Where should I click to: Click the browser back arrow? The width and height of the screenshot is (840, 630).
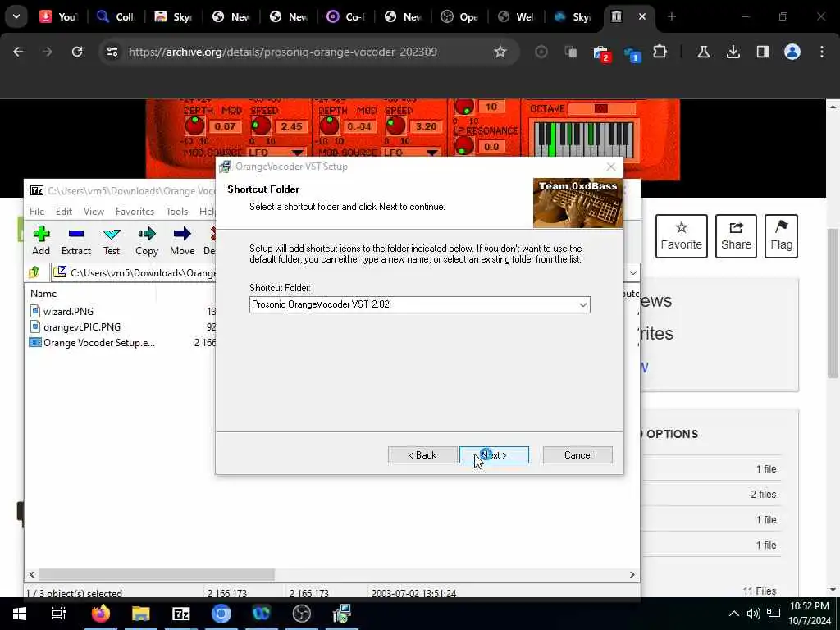pos(18,52)
